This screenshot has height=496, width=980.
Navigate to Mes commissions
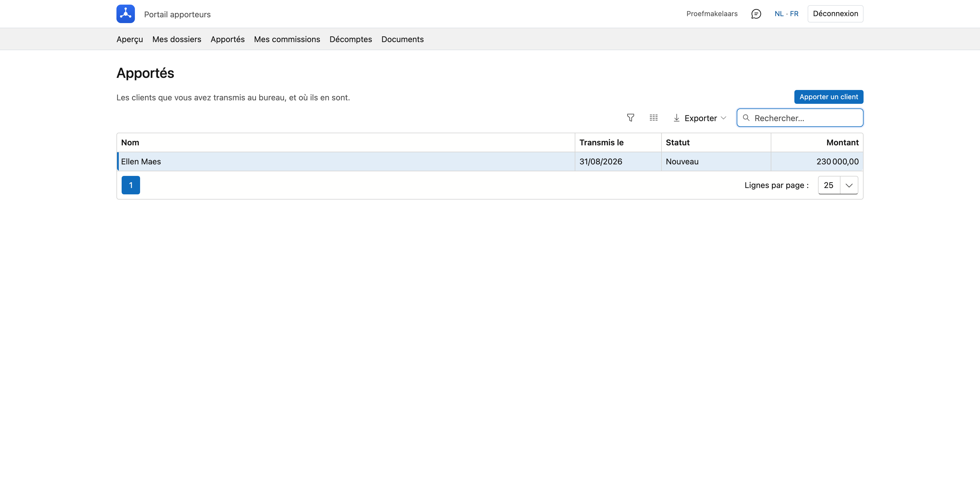pyautogui.click(x=287, y=39)
